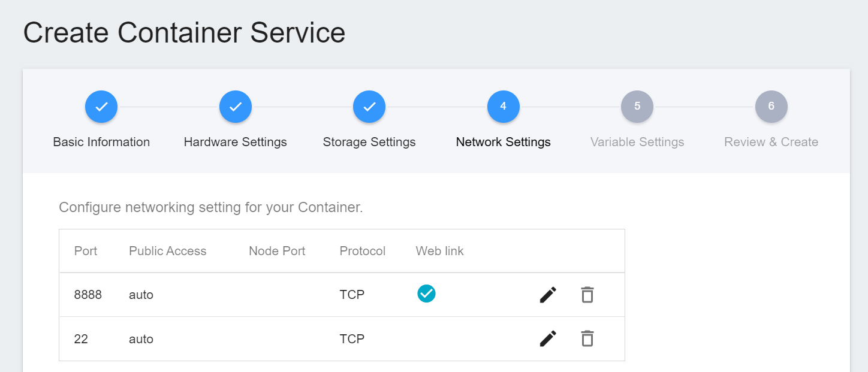
Task: Click the Storage Settings step label
Action: 369,142
